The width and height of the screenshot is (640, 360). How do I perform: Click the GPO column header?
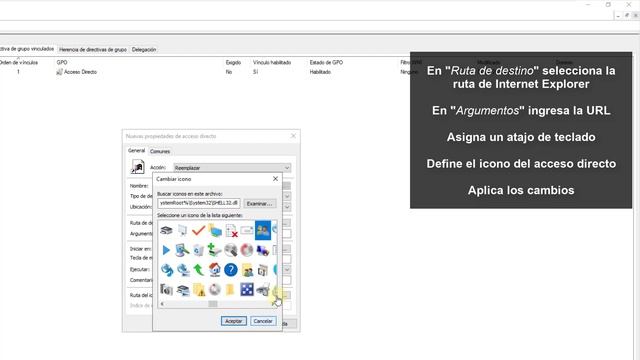[x=62, y=62]
